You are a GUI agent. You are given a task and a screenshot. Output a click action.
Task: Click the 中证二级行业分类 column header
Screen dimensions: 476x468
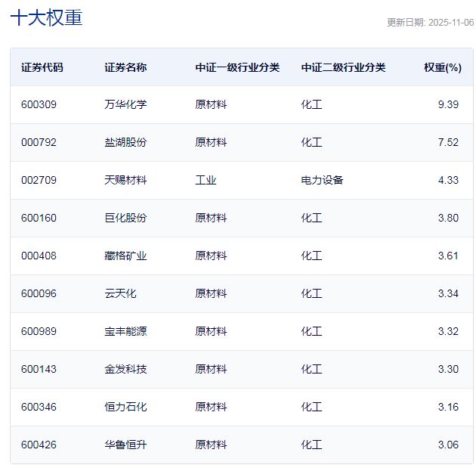pos(343,67)
